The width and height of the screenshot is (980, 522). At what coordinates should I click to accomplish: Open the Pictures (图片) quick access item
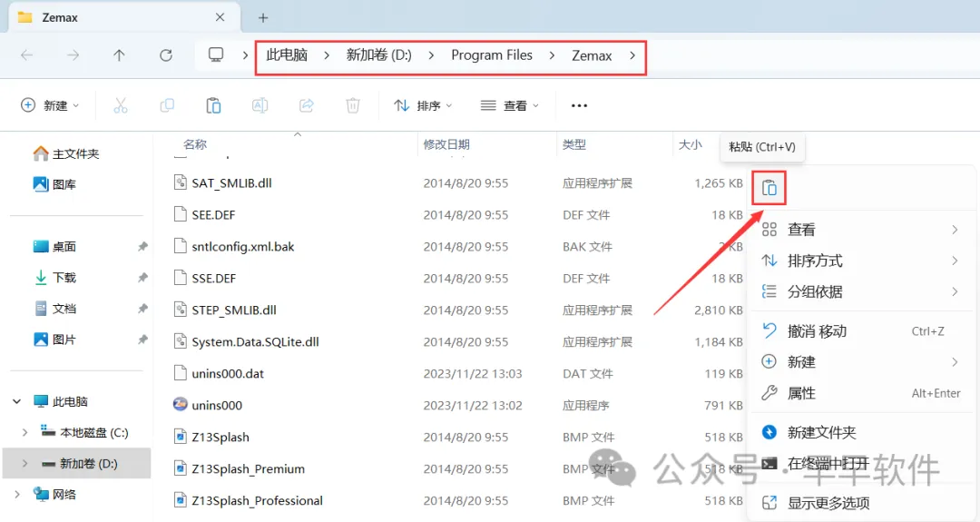click(x=54, y=340)
